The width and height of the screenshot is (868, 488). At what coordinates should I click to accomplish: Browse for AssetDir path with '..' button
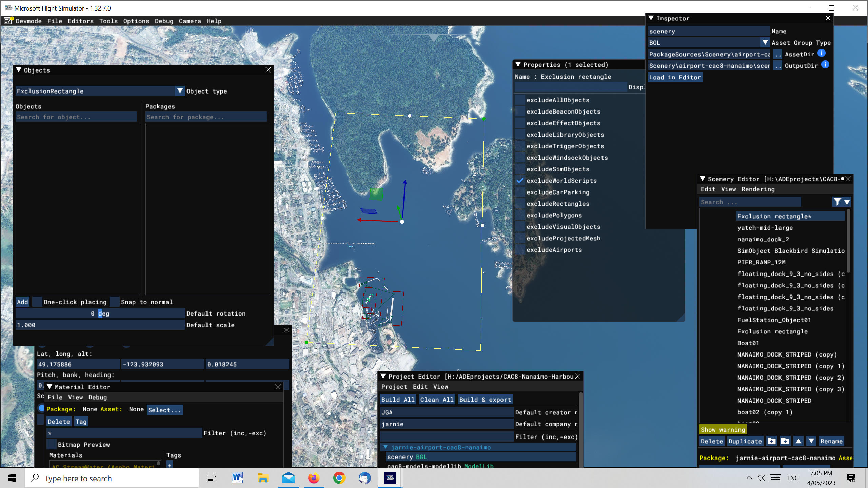[778, 54]
